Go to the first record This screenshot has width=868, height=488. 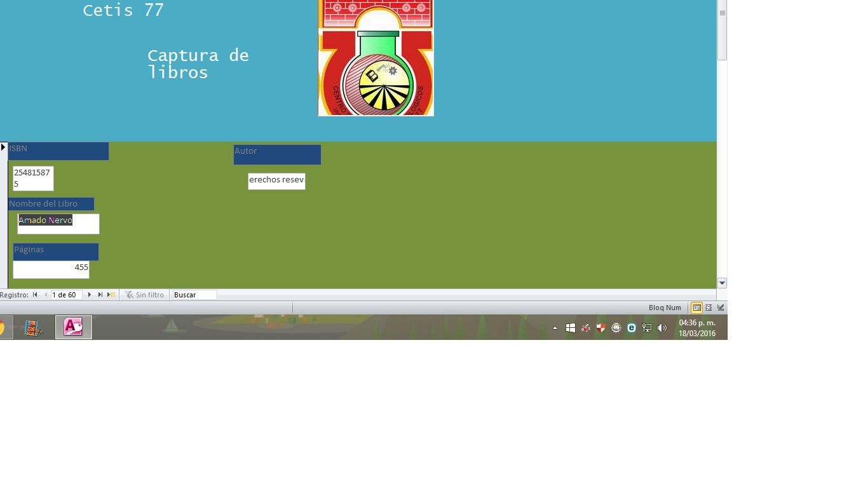pyautogui.click(x=35, y=295)
